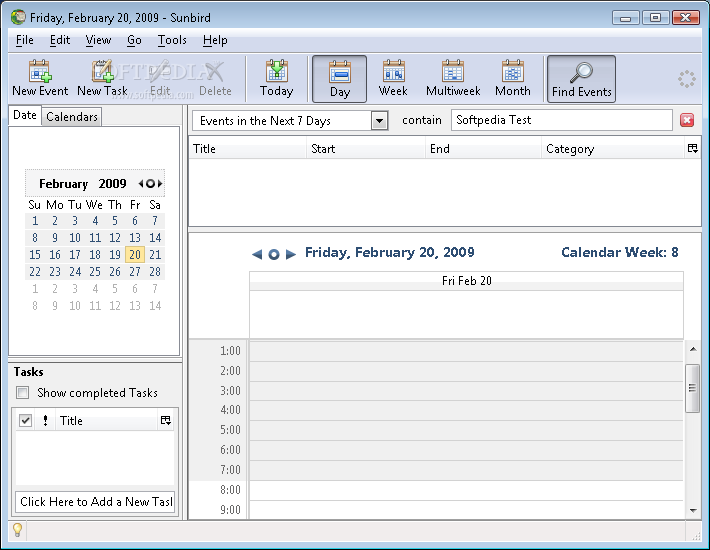
Task: Click scrollbar up arrow in day view
Action: pyautogui.click(x=693, y=349)
